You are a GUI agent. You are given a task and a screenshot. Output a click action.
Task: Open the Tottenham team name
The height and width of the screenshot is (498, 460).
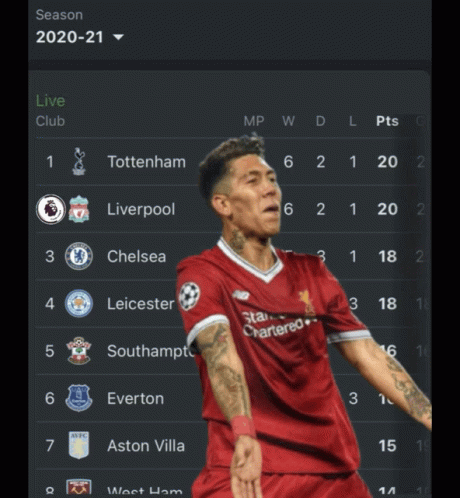[146, 162]
